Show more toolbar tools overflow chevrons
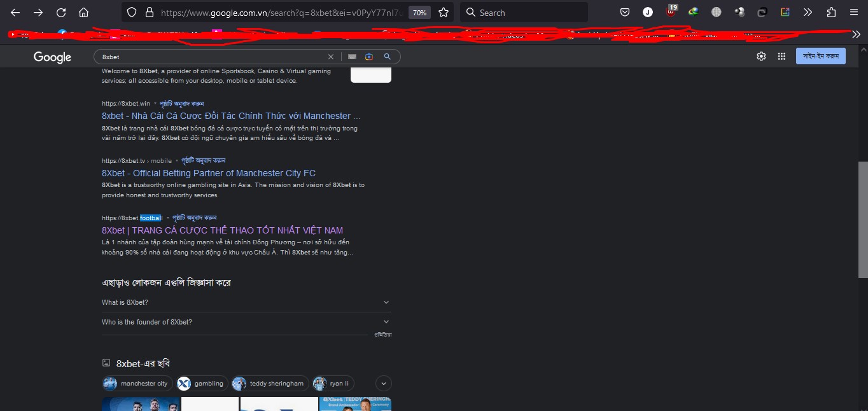 [x=808, y=12]
